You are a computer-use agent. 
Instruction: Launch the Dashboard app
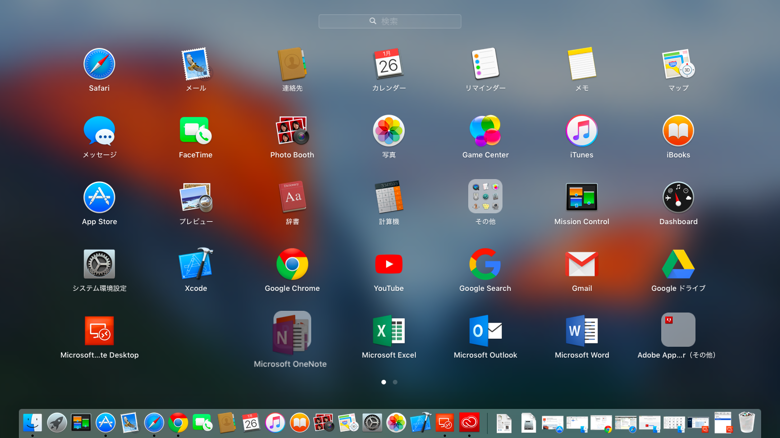click(678, 198)
